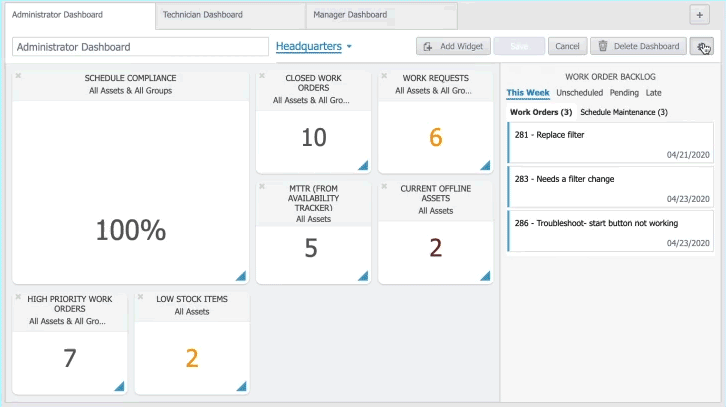Click the 100% schedule compliance value
Screen dimensions: 726x407
(131, 230)
